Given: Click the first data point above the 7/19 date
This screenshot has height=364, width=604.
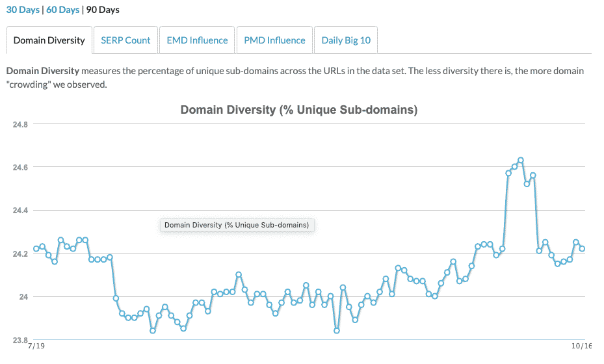Looking at the screenshot, I should click(x=36, y=248).
